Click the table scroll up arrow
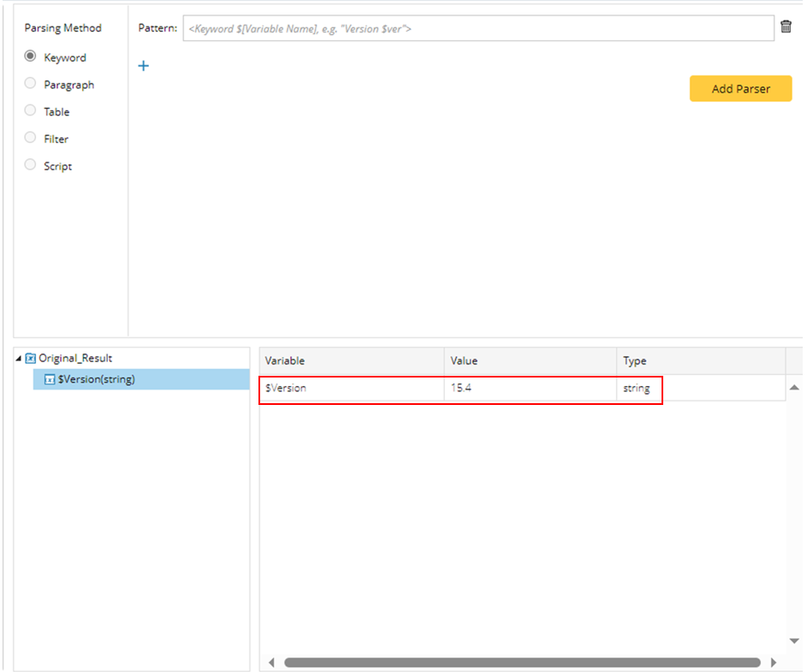 [793, 388]
